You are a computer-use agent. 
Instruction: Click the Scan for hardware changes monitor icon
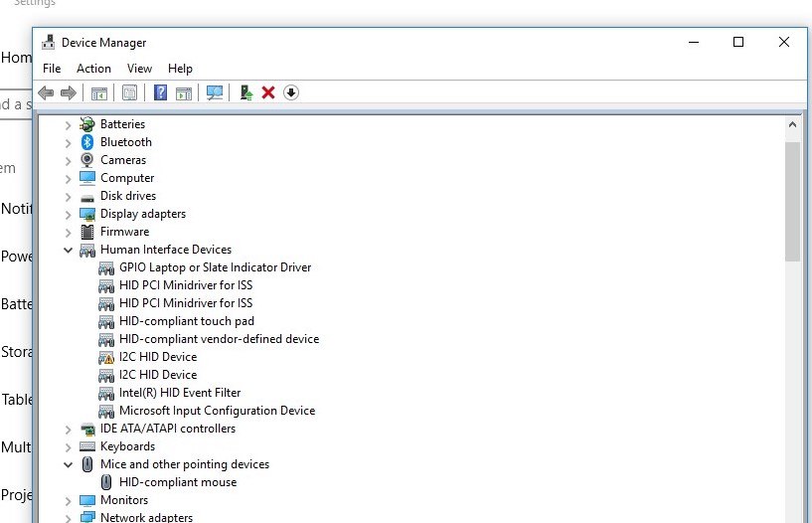(x=214, y=92)
